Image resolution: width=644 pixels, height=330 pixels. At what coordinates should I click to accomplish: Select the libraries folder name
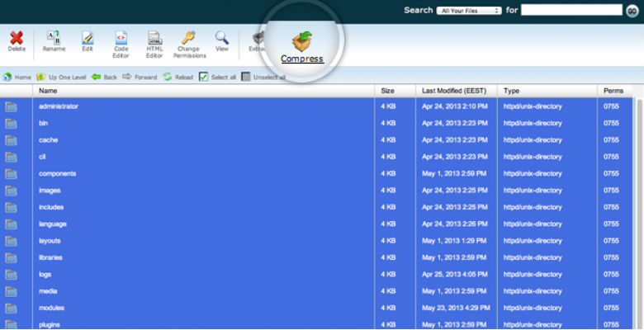(x=50, y=257)
